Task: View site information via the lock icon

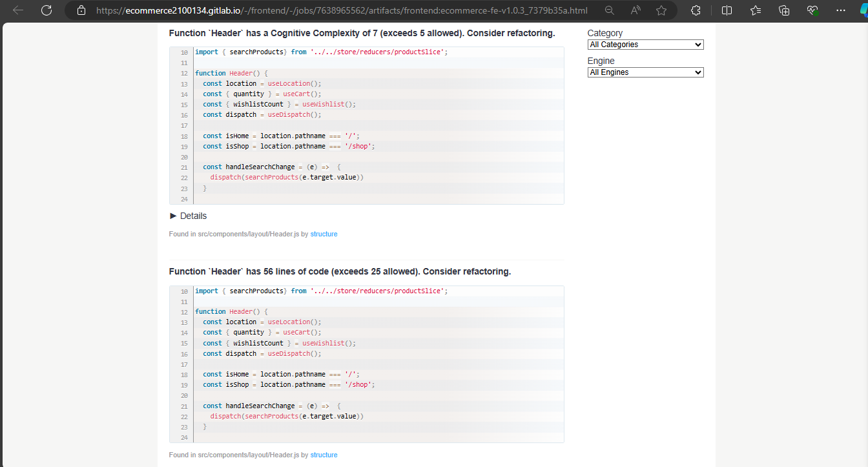Action: click(81, 10)
